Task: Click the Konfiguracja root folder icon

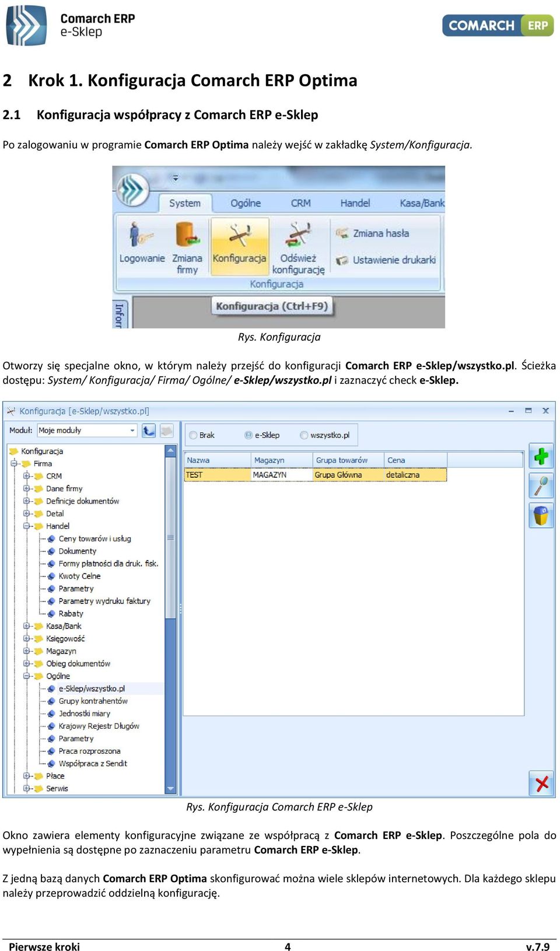Action: click(14, 451)
